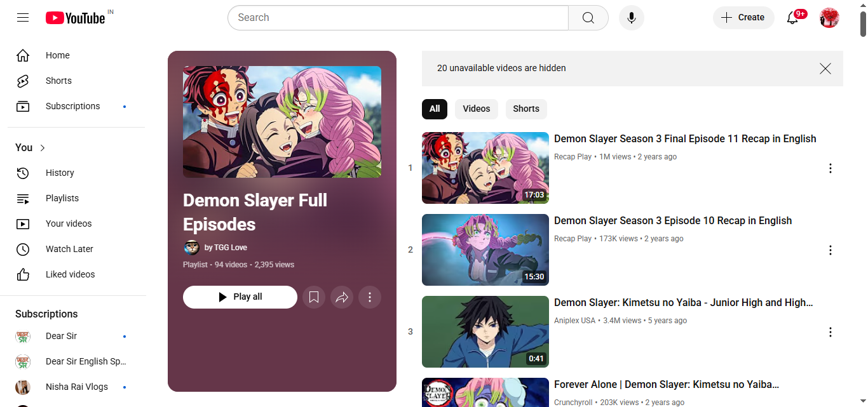The width and height of the screenshot is (868, 407).
Task: Click the Liked videos thumbs-up icon
Action: click(23, 274)
